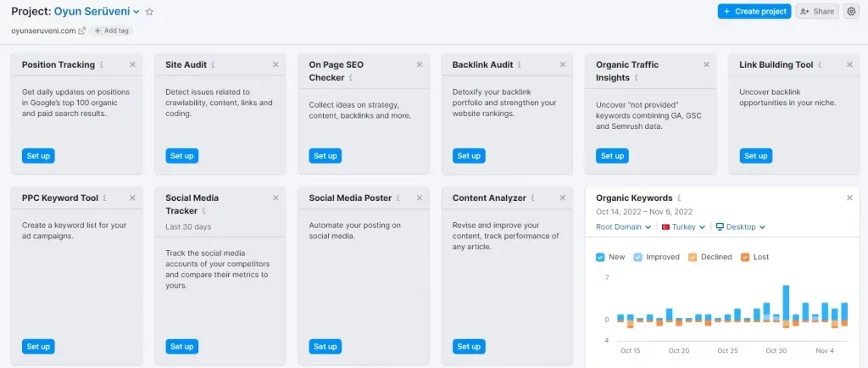
Task: Open the oyunseruveni.com domain link
Action: point(43,31)
